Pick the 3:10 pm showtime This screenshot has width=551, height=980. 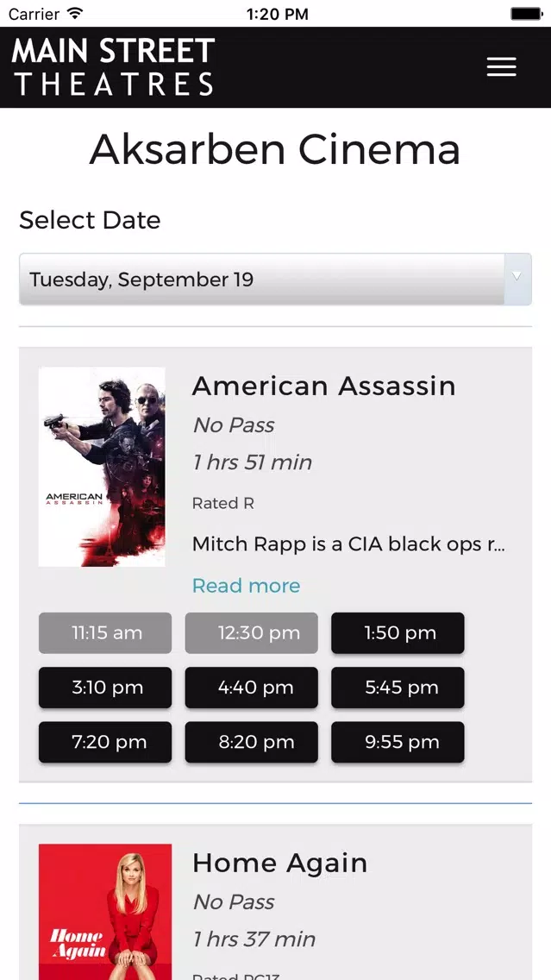point(105,688)
